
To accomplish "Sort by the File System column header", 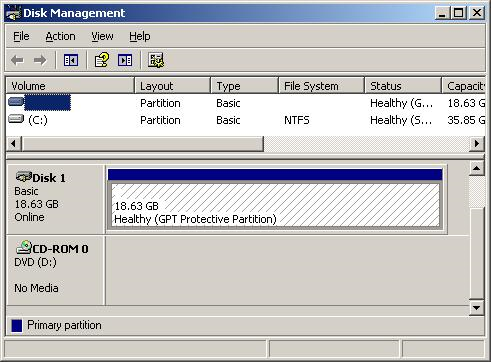I will [321, 86].
